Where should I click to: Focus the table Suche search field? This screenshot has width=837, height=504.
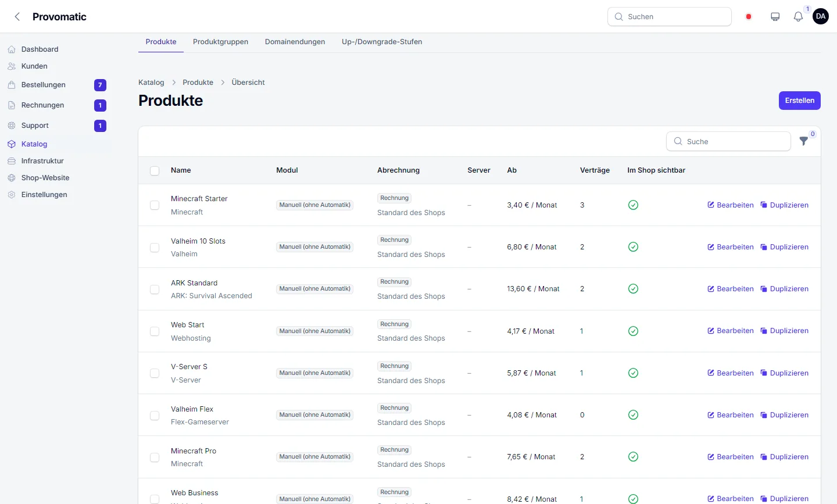(728, 141)
